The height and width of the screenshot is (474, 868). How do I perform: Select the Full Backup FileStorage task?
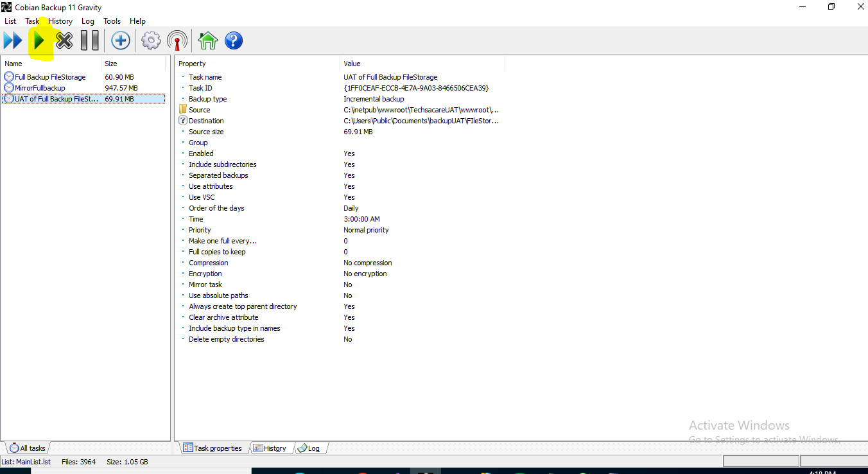(x=50, y=77)
